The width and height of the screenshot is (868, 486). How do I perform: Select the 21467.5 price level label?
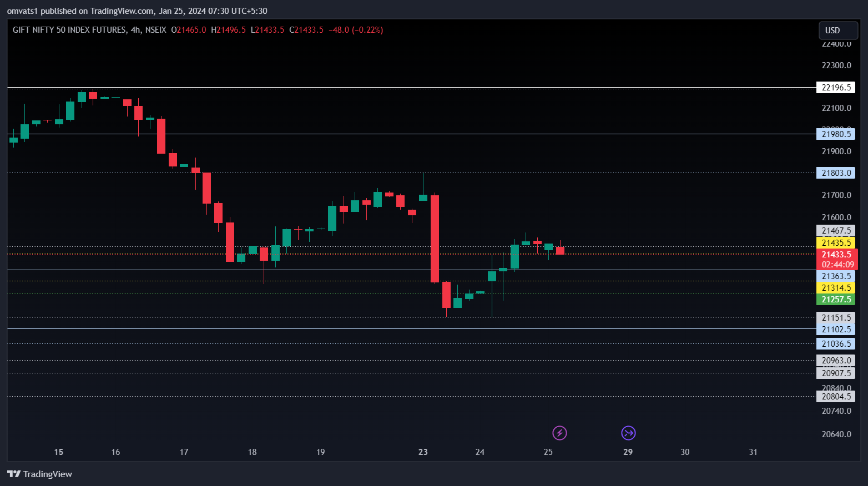click(x=836, y=231)
